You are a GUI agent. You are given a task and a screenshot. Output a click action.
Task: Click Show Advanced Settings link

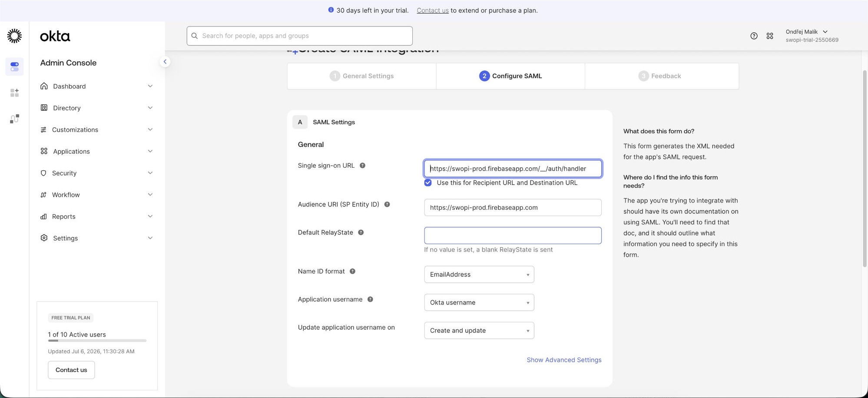coord(564,360)
